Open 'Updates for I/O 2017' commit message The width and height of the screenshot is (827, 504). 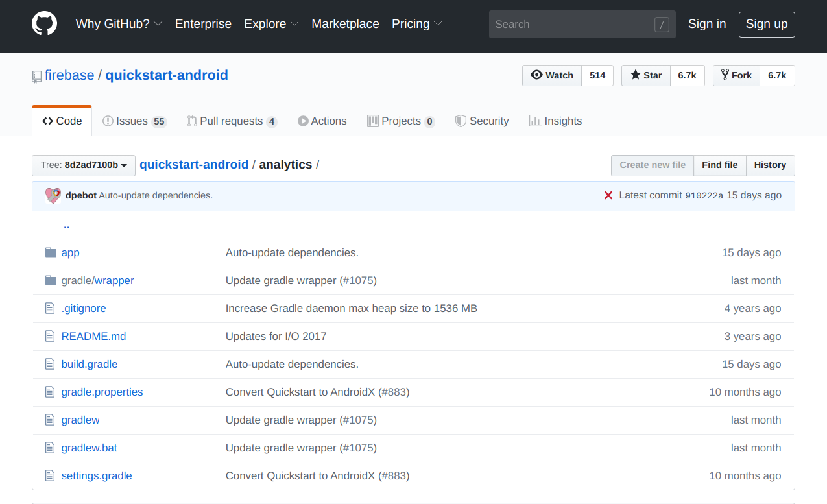(x=276, y=336)
